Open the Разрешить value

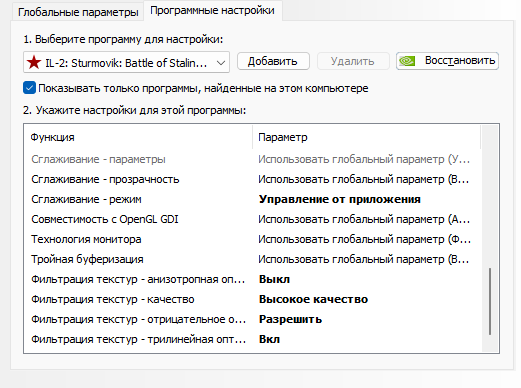(x=290, y=319)
